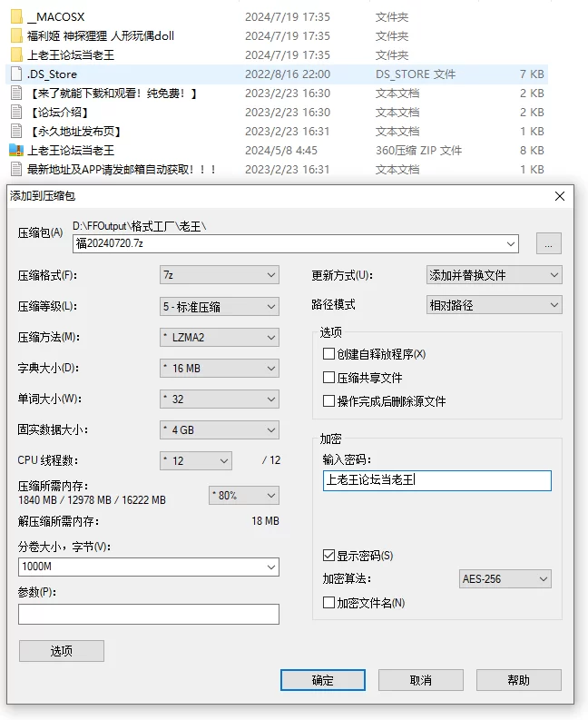
Task: Uncheck 显示密码(S) checkbox
Action: (328, 556)
